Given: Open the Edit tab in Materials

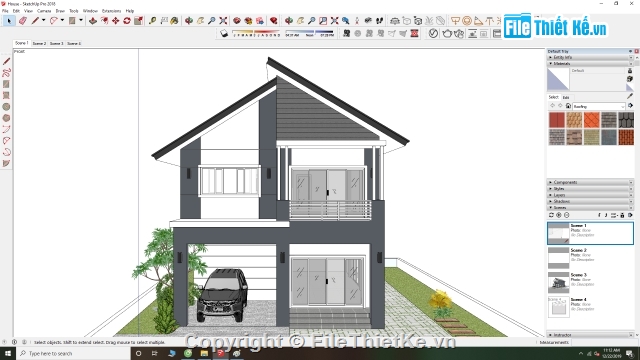Looking at the screenshot, I should click(x=566, y=98).
